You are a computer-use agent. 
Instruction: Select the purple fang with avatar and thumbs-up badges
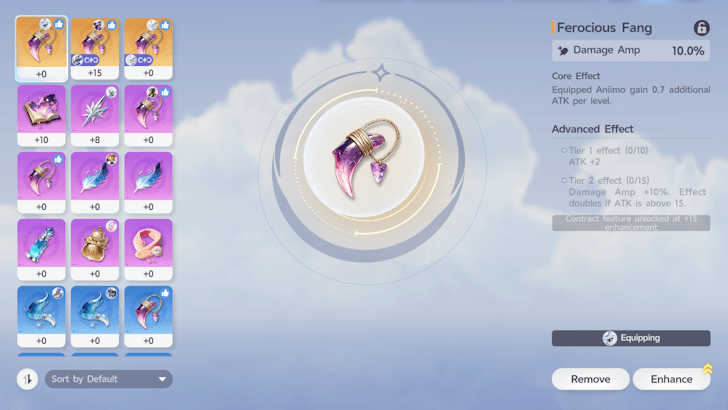coord(149,116)
